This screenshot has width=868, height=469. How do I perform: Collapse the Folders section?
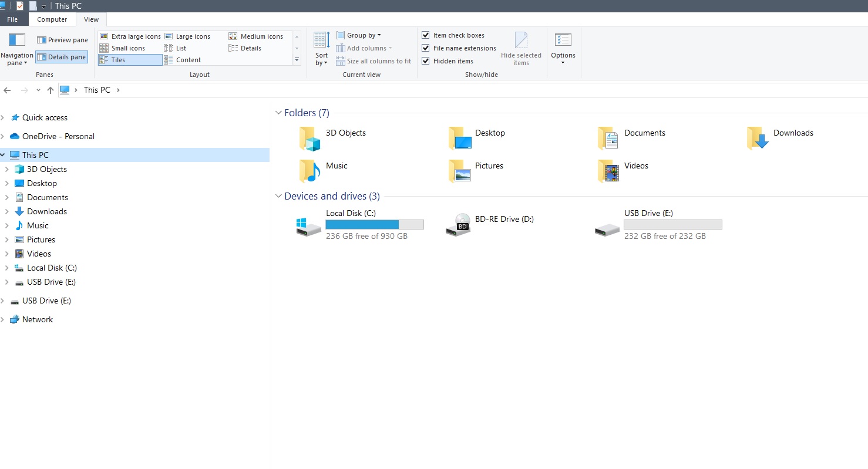coord(278,113)
